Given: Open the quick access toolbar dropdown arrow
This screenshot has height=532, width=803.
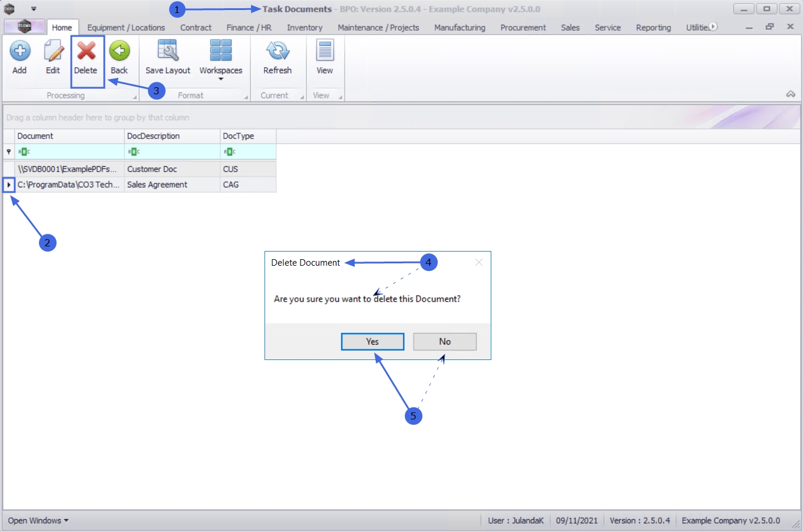Looking at the screenshot, I should pos(34,9).
